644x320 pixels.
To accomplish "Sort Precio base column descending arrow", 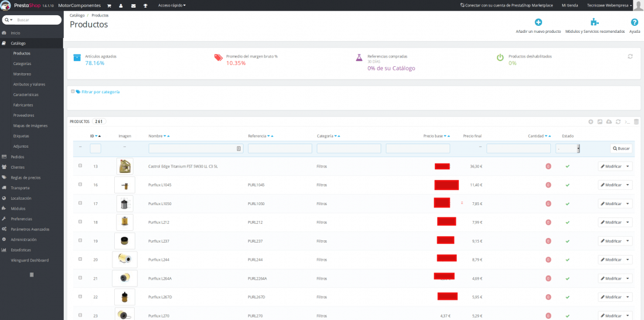I will tap(445, 136).
